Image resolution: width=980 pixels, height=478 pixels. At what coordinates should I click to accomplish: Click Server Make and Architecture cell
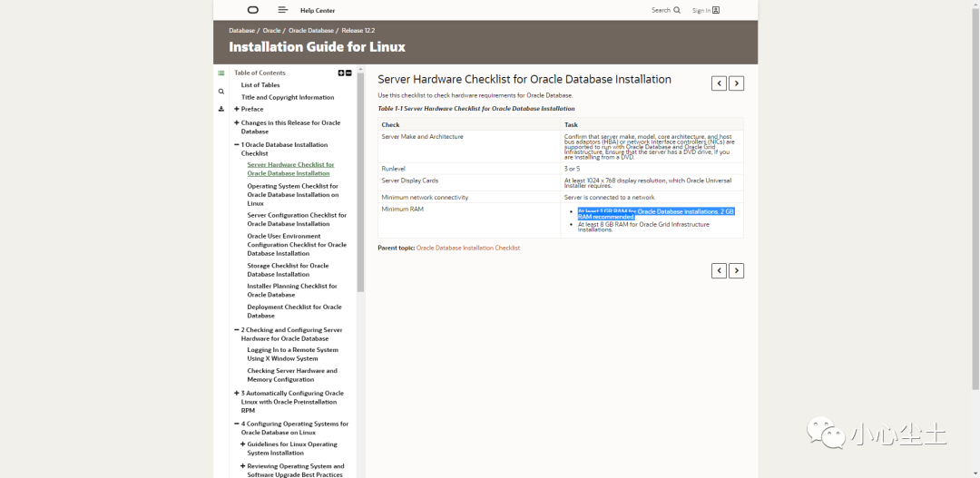click(469, 146)
